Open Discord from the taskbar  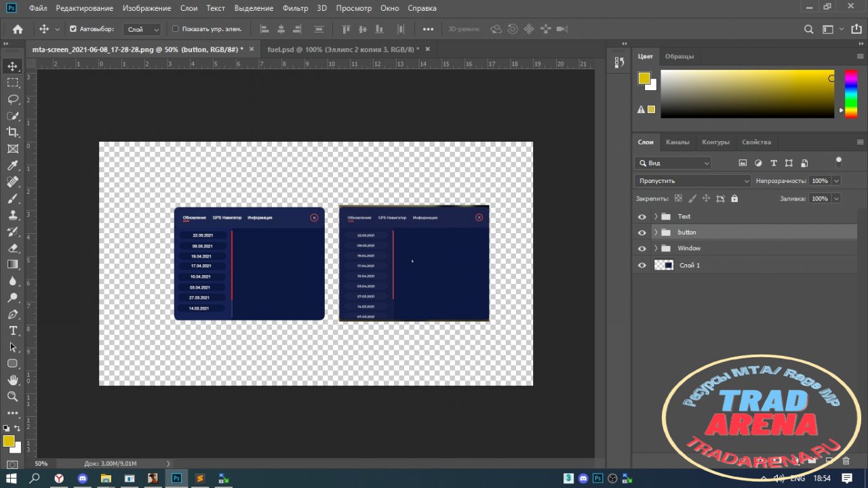pos(83,478)
